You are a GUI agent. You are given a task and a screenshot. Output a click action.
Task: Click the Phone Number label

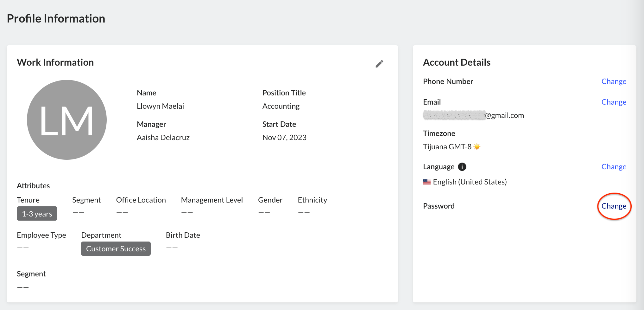tap(448, 81)
